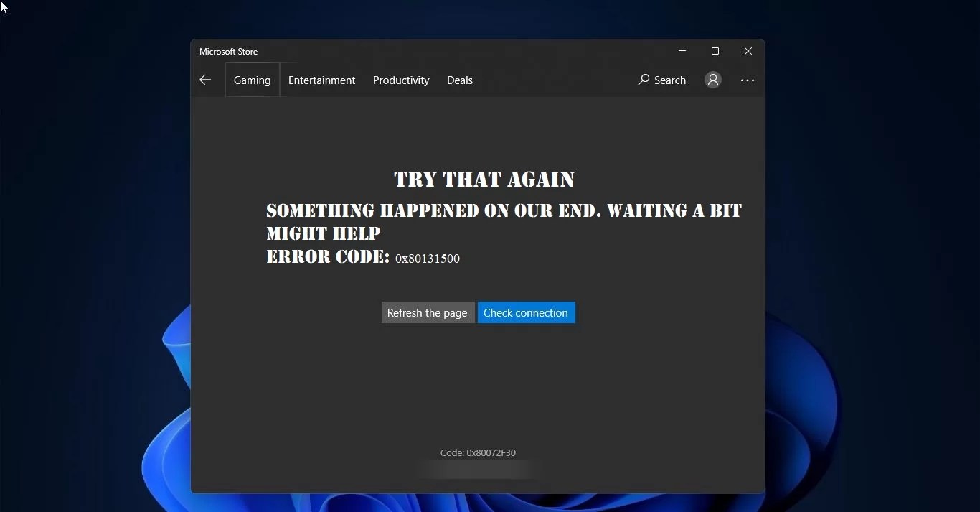980x512 pixels.
Task: Close the Microsoft Store window
Action: tap(748, 51)
